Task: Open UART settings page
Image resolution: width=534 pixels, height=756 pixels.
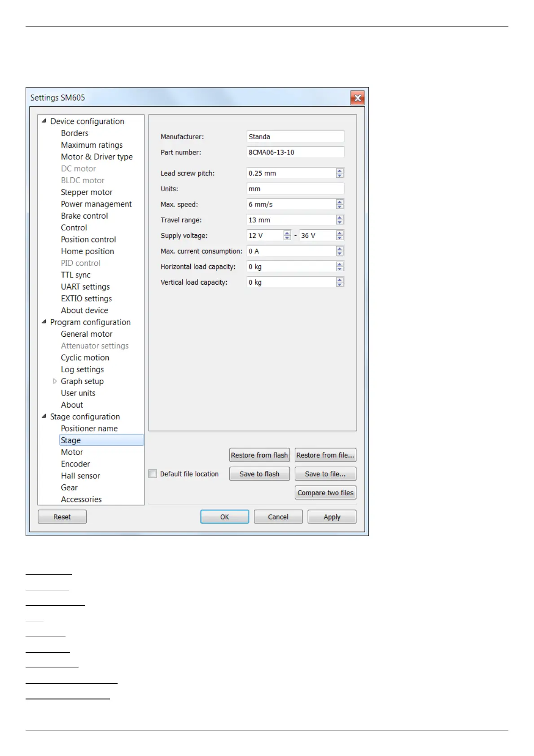Action: [85, 287]
